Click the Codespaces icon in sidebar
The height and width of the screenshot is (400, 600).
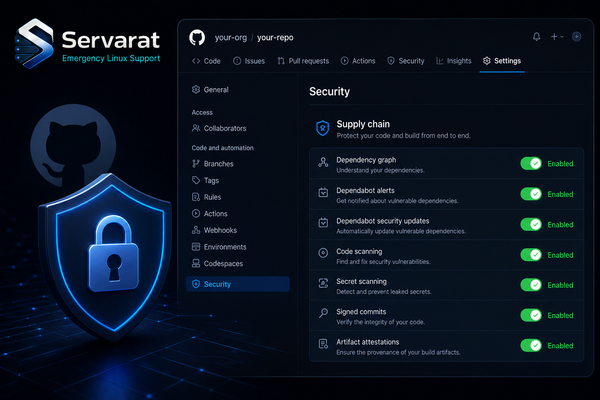(196, 263)
